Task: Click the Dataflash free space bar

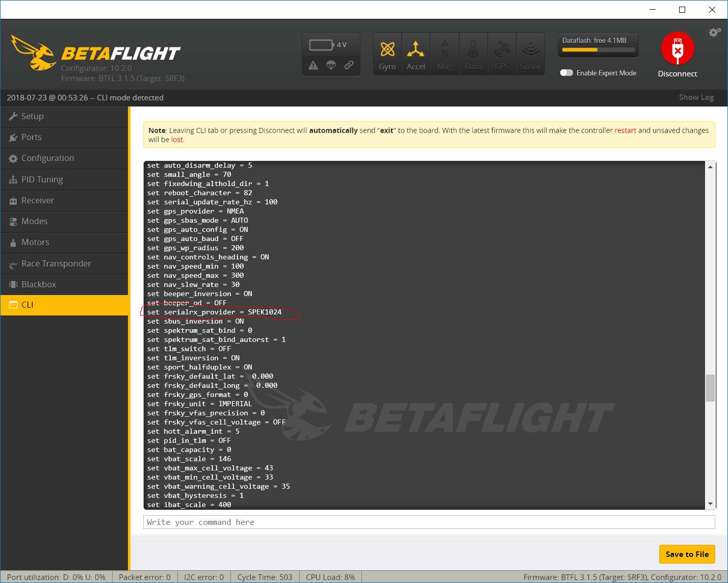Action: (599, 50)
